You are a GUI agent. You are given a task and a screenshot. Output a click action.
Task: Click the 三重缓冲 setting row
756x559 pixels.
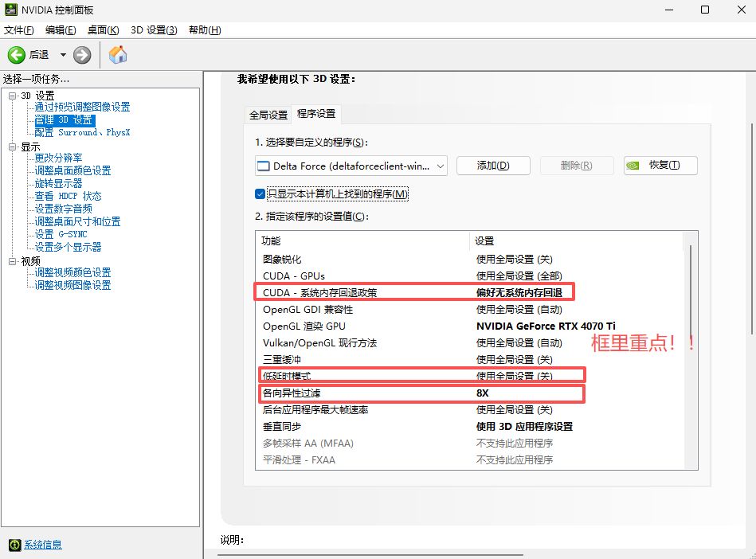click(x=470, y=359)
